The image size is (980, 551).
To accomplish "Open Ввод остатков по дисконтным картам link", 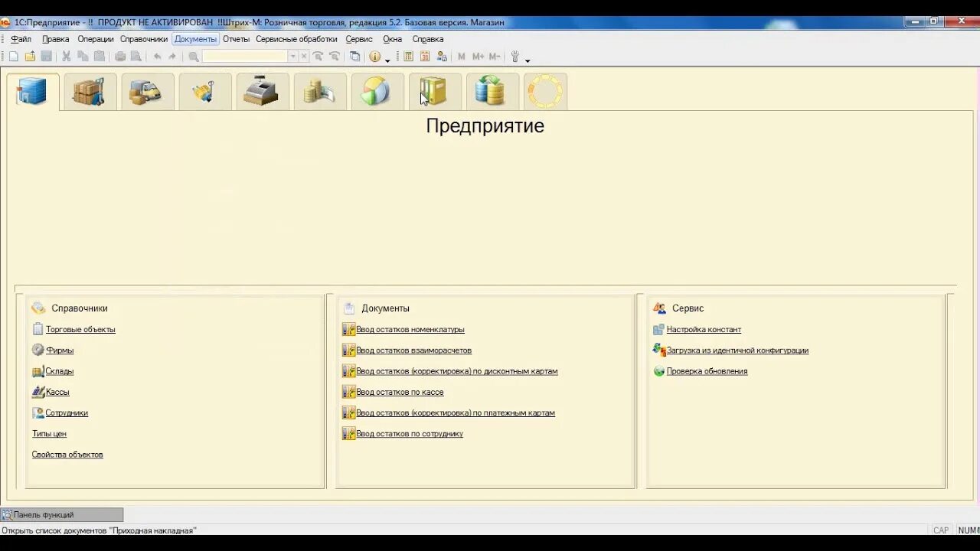I will 457,371.
